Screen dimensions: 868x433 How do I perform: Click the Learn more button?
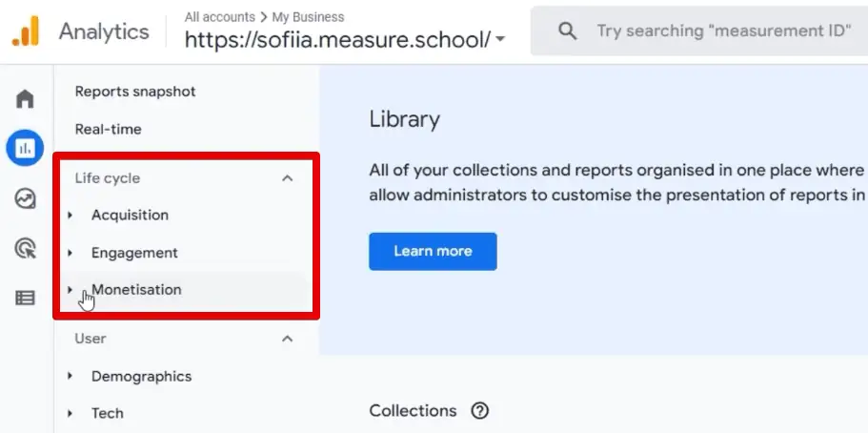pyautogui.click(x=433, y=251)
